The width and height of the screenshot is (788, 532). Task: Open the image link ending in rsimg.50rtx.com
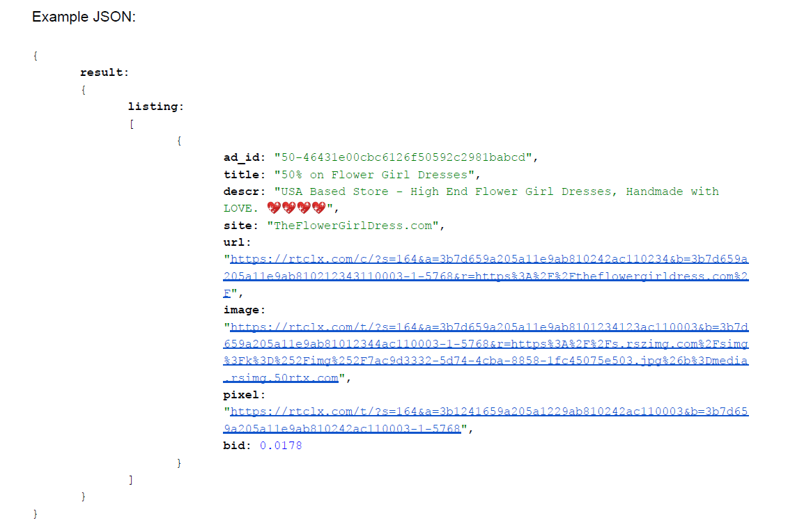[486, 352]
